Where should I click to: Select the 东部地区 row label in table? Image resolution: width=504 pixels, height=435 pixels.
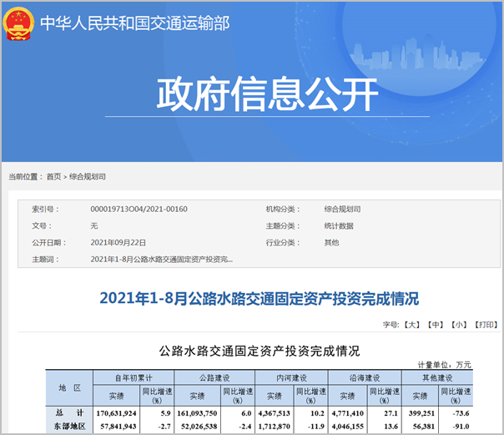[69, 426]
